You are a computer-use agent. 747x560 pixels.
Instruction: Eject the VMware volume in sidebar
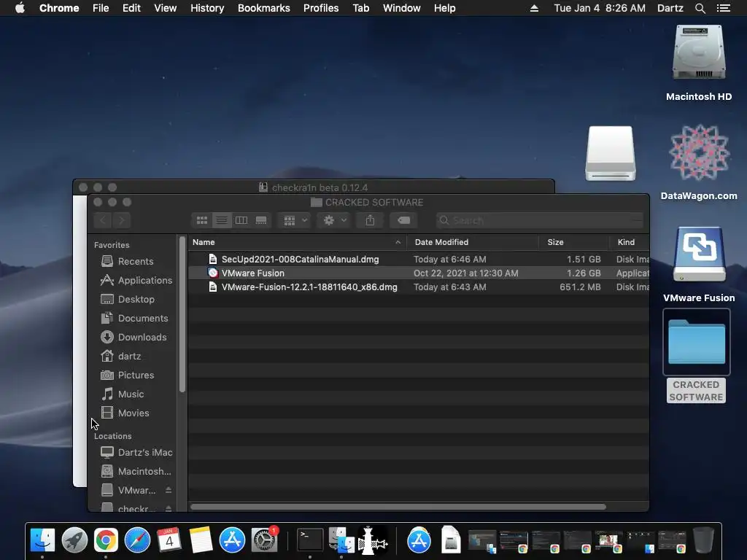[169, 490]
